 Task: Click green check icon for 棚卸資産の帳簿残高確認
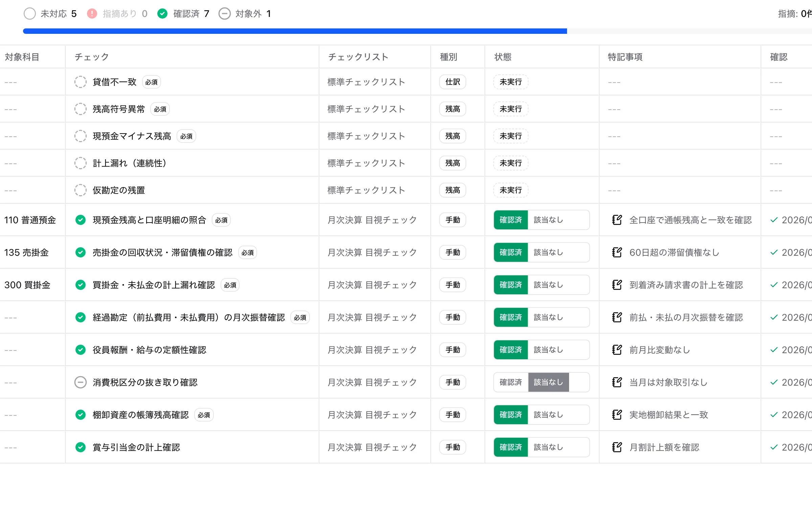point(81,414)
